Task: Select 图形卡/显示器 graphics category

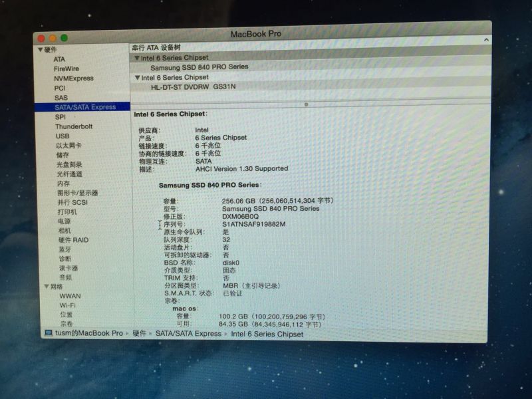Action: (78, 193)
